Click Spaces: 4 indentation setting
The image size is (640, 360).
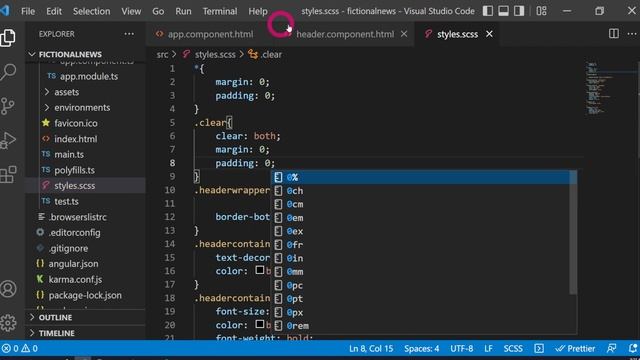coord(422,349)
